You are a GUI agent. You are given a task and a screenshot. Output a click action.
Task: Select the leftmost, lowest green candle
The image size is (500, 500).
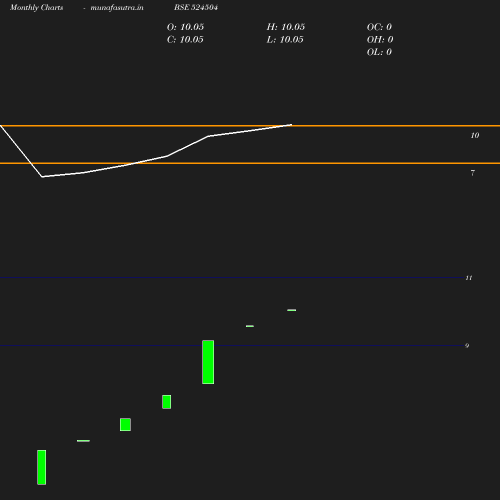click(42, 467)
